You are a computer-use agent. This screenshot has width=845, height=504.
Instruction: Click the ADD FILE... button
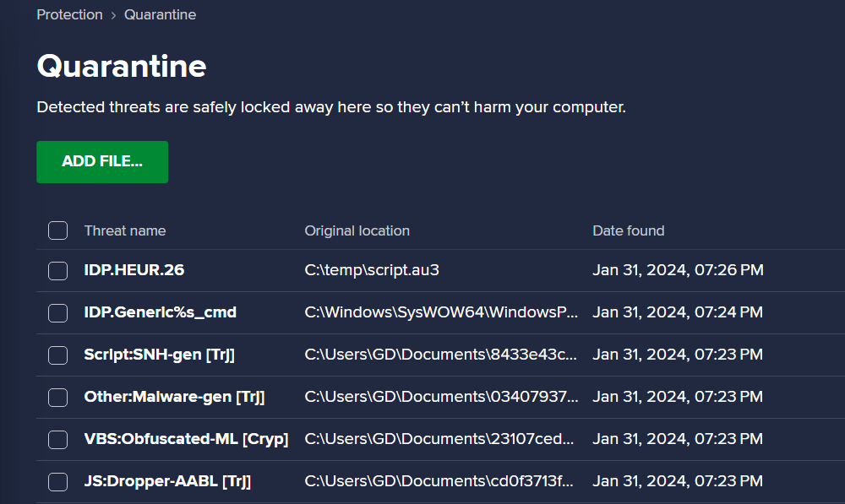pos(102,162)
